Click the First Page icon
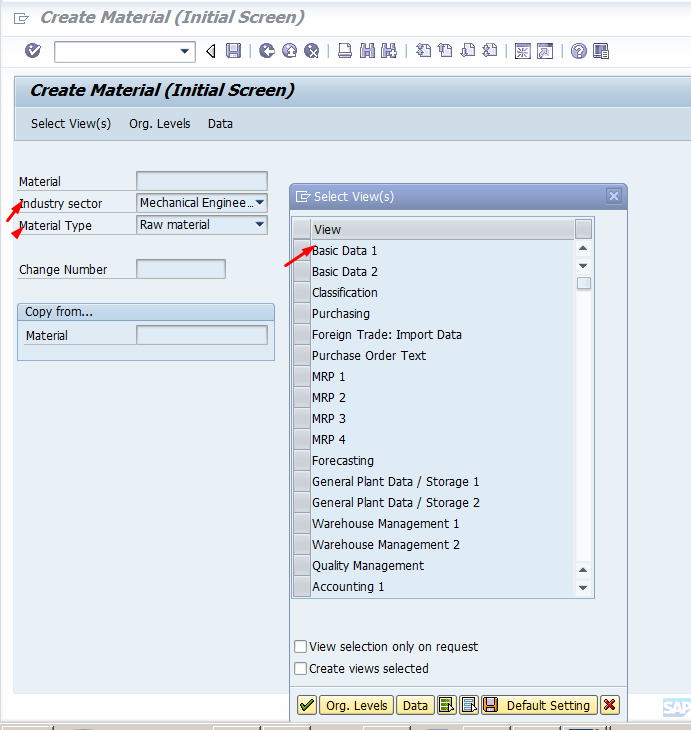Viewport: 691px width, 730px height. [x=423, y=50]
